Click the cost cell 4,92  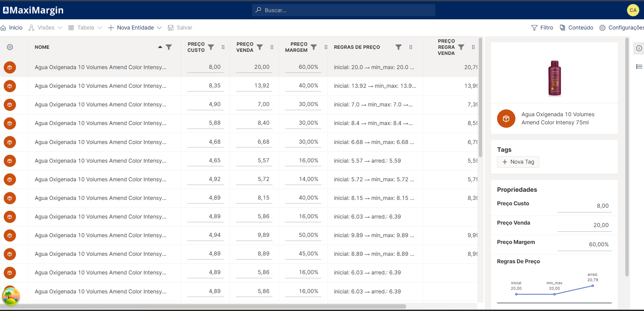pos(205,180)
